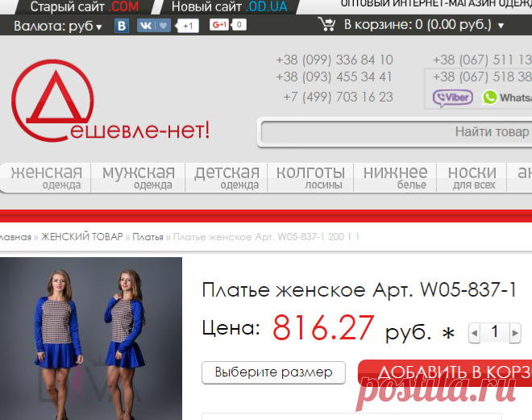Open колготы лосины menu
This screenshot has height=420, width=532.
[x=310, y=177]
